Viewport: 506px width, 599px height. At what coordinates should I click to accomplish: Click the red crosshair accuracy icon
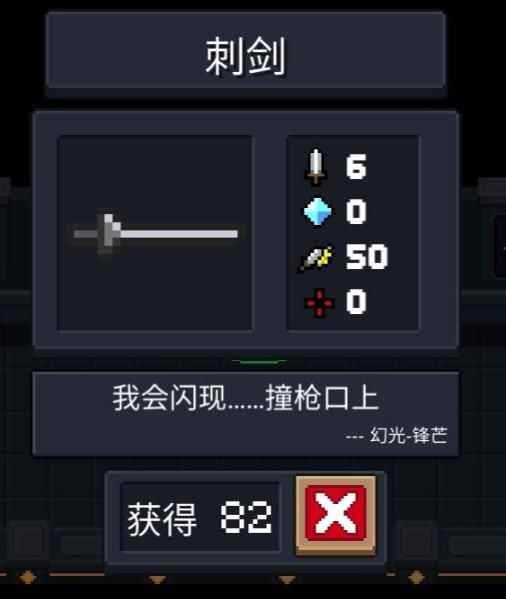point(319,302)
